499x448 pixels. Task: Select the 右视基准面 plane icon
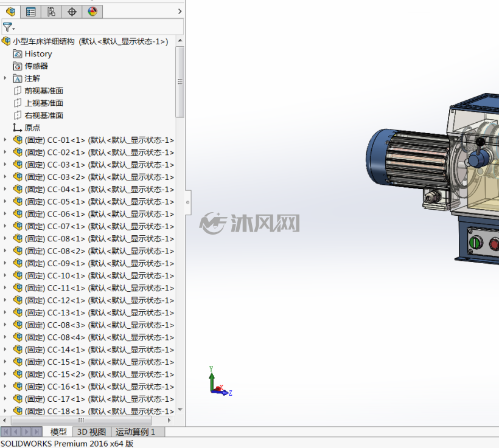[x=18, y=115]
